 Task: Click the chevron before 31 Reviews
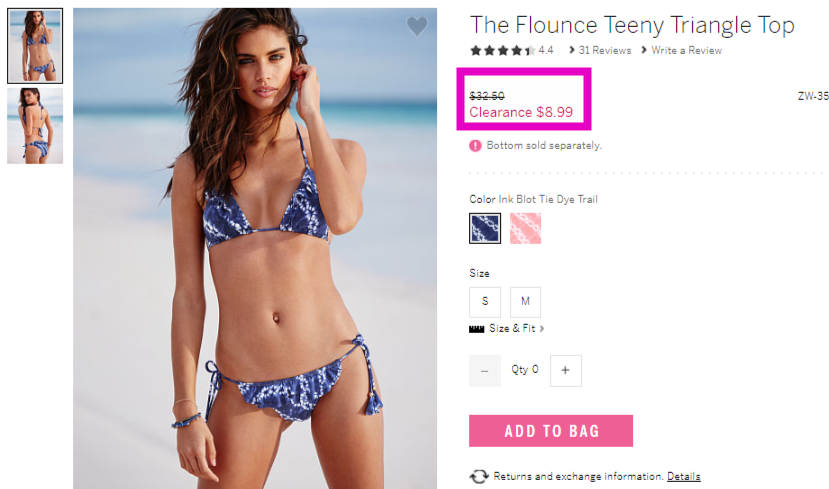click(x=572, y=50)
